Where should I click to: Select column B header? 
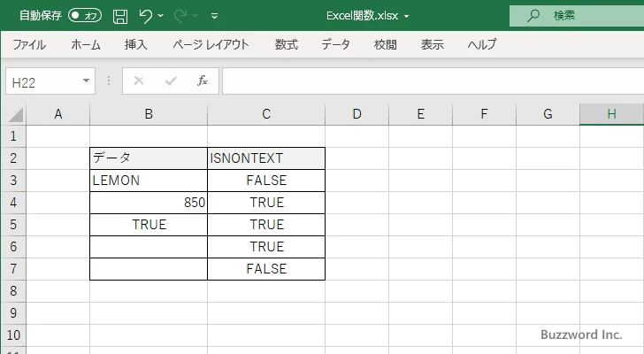(x=149, y=114)
